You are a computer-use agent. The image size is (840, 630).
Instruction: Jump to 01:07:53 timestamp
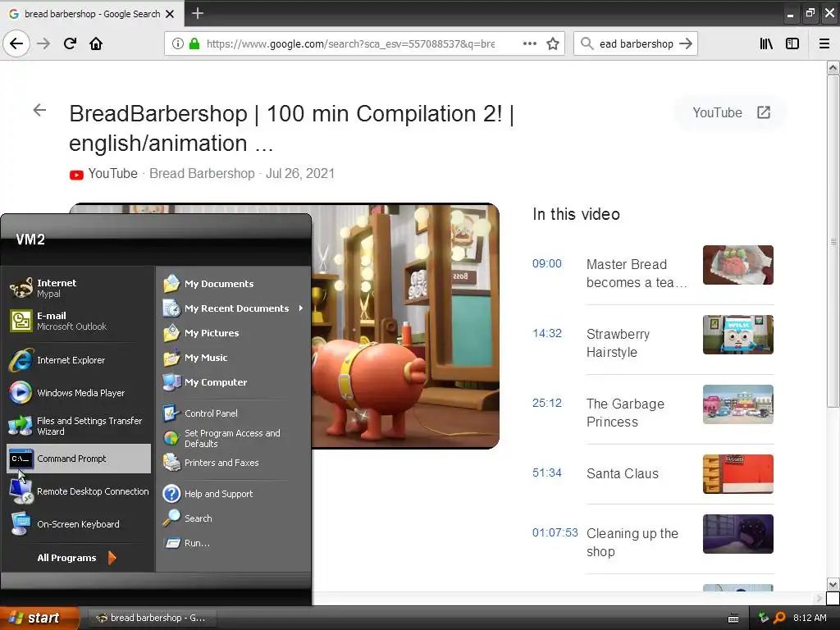click(555, 532)
